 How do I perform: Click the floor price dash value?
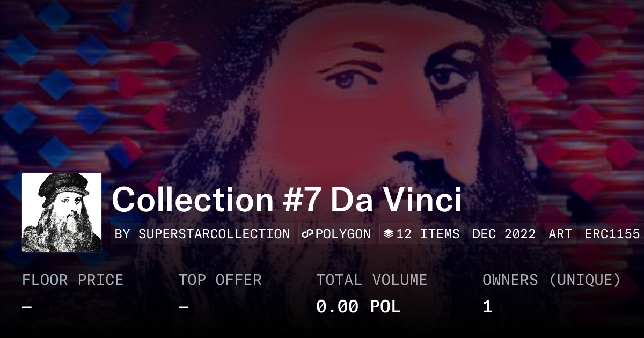(27, 307)
